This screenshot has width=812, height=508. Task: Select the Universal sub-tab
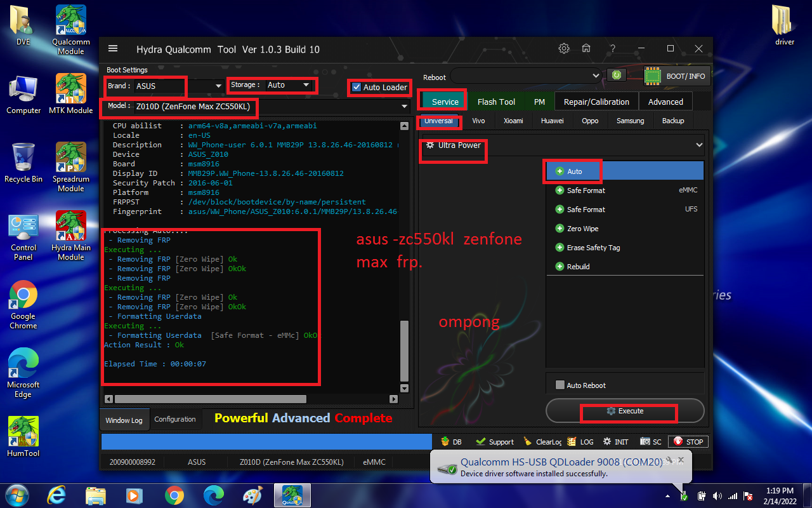click(x=438, y=121)
